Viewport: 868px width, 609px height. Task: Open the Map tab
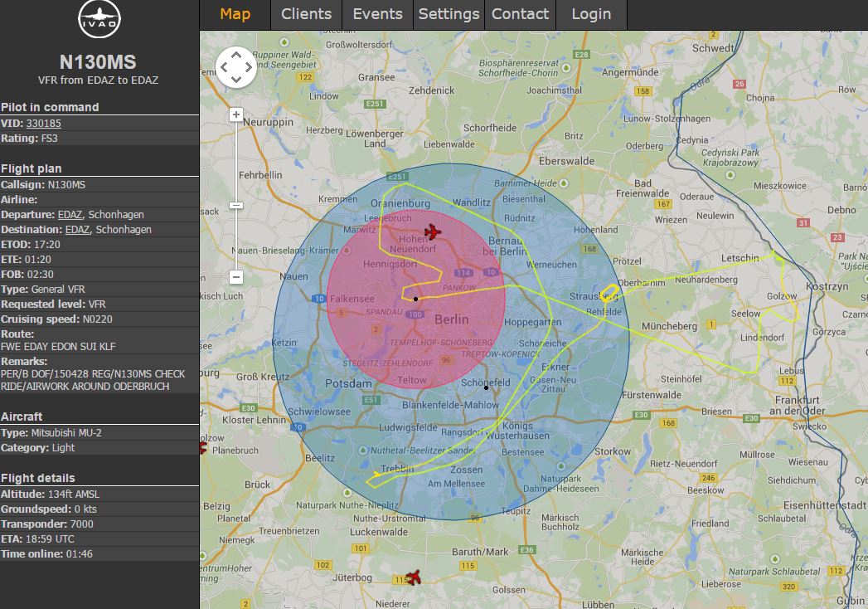point(235,14)
